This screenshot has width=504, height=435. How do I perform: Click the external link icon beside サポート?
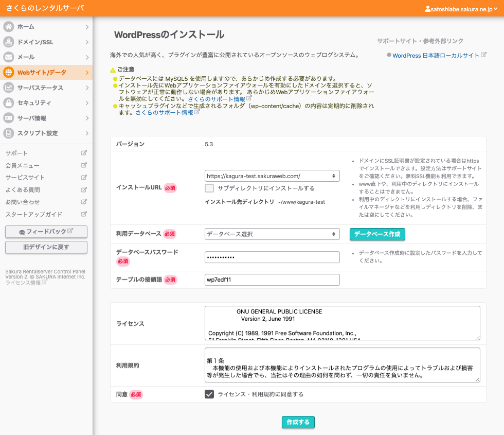84,153
